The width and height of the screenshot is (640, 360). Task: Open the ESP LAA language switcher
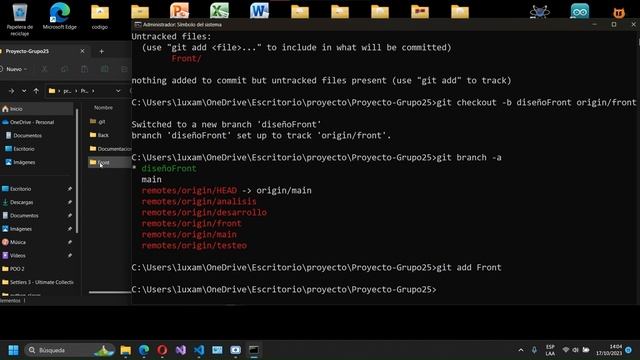[x=550, y=350]
